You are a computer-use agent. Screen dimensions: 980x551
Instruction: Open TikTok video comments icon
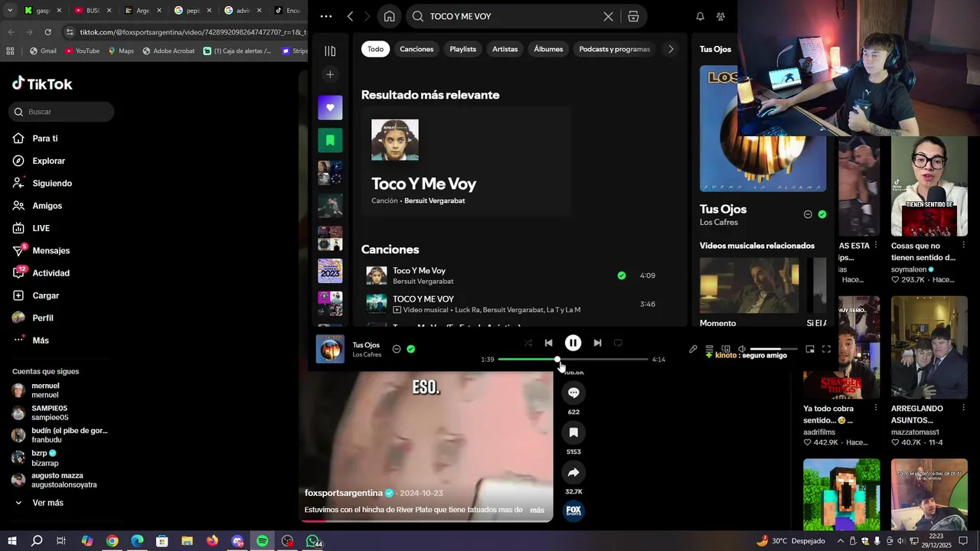pos(573,393)
